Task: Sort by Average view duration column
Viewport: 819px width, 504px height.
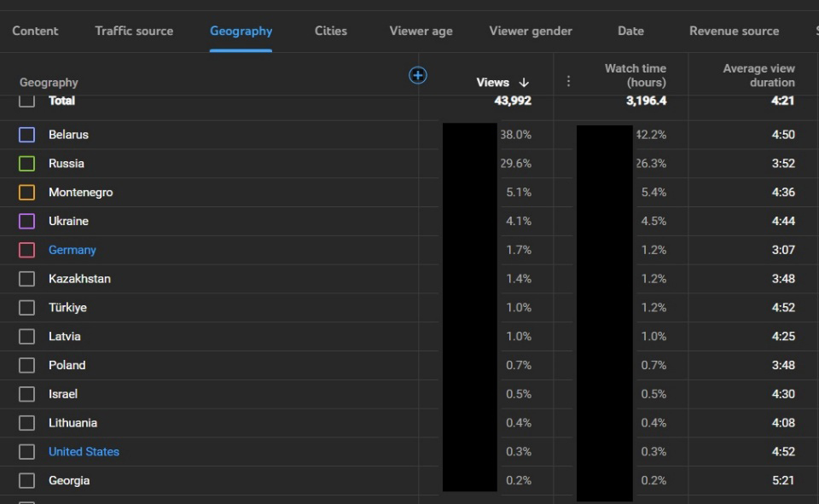Action: (x=758, y=75)
